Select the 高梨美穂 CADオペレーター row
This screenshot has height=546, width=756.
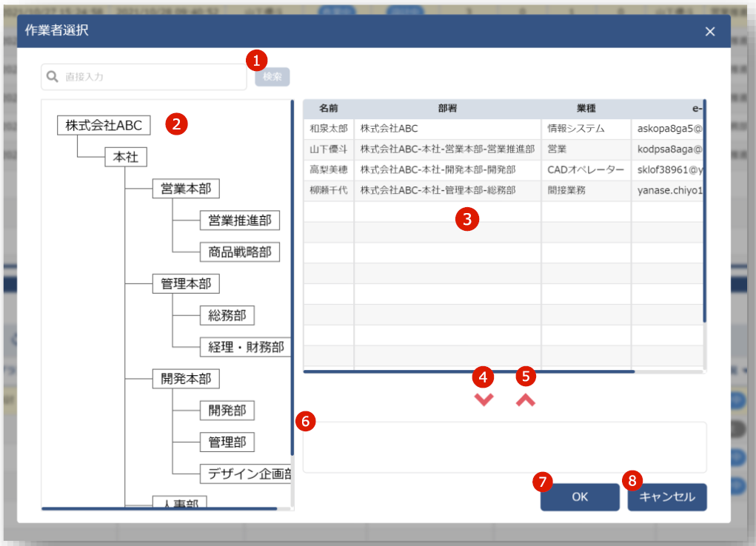click(444, 169)
